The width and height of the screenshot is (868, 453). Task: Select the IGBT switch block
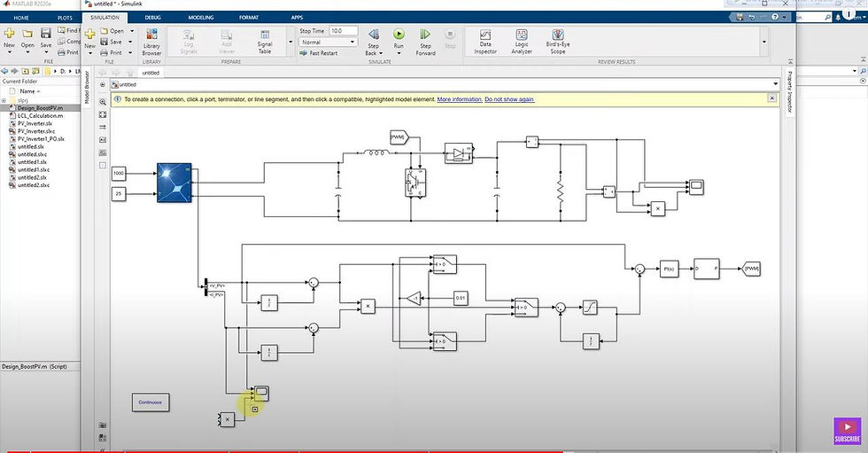(415, 184)
